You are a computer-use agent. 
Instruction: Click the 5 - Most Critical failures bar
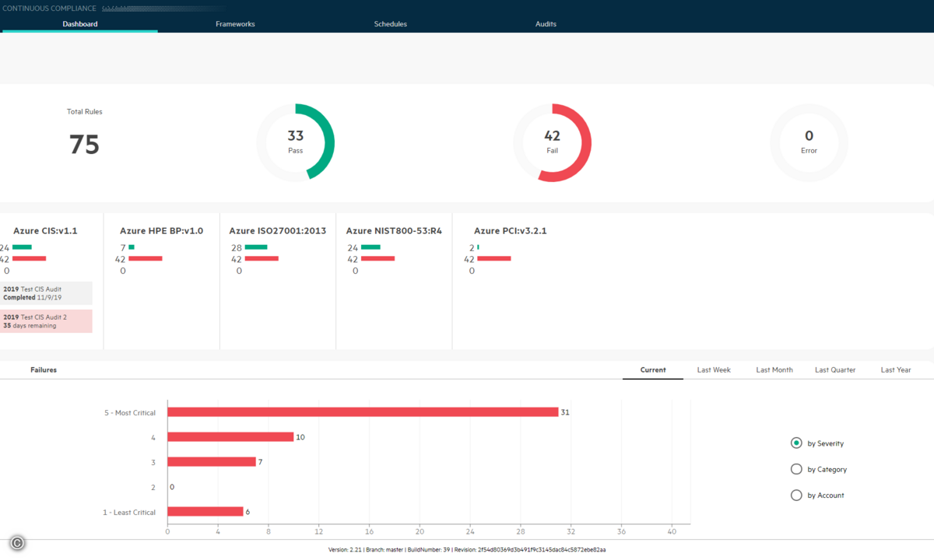[363, 412]
